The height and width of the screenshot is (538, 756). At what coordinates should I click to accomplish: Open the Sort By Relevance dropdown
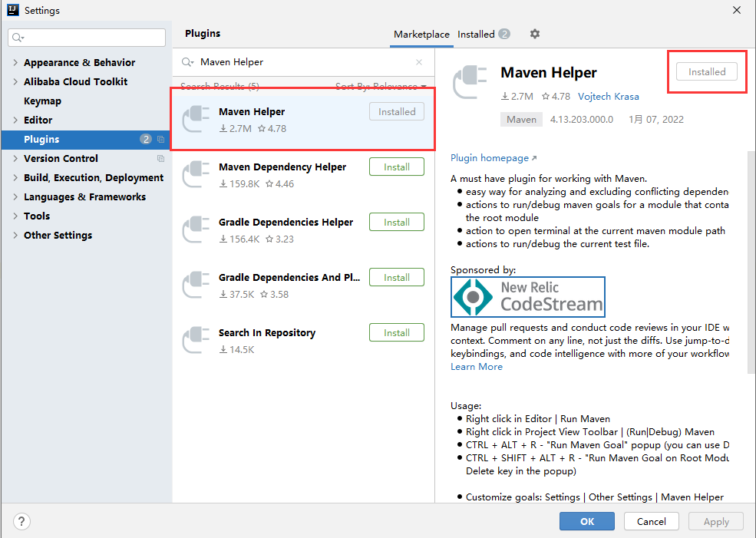[381, 86]
